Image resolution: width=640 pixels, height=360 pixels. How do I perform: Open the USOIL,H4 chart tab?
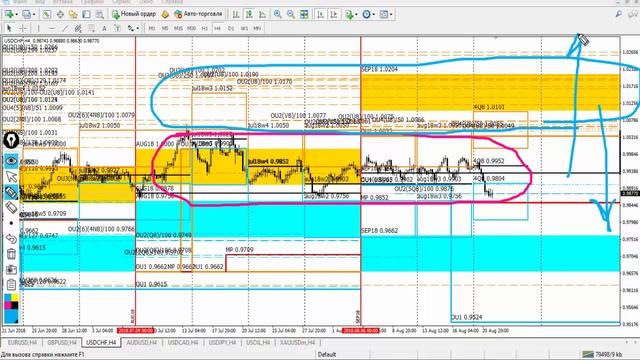(258, 342)
